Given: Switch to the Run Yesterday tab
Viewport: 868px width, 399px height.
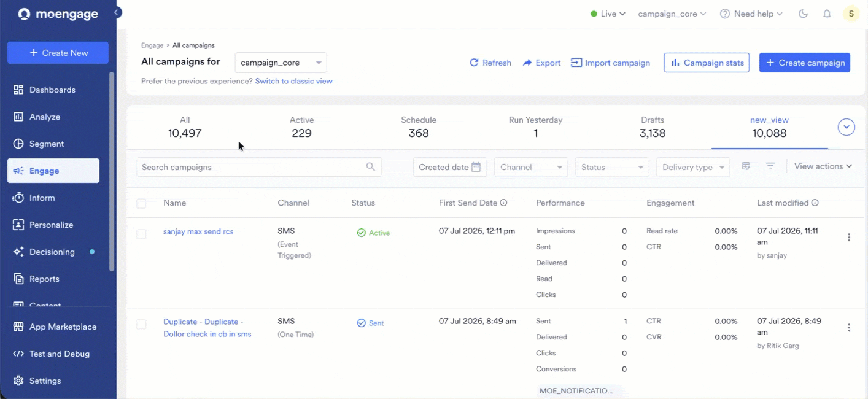Looking at the screenshot, I should point(535,127).
